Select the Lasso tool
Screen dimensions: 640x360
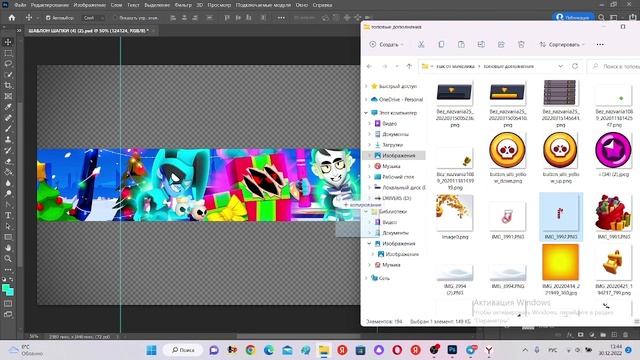click(x=8, y=64)
